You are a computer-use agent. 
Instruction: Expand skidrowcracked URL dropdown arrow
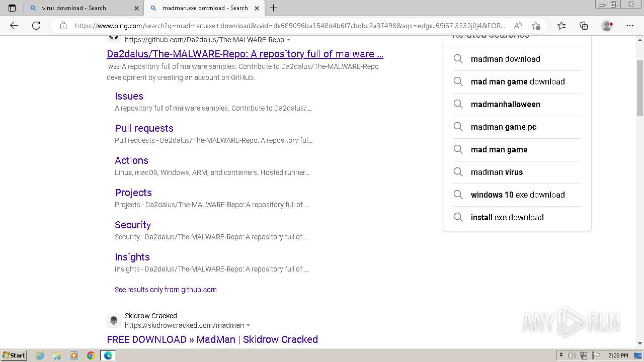coord(248,325)
